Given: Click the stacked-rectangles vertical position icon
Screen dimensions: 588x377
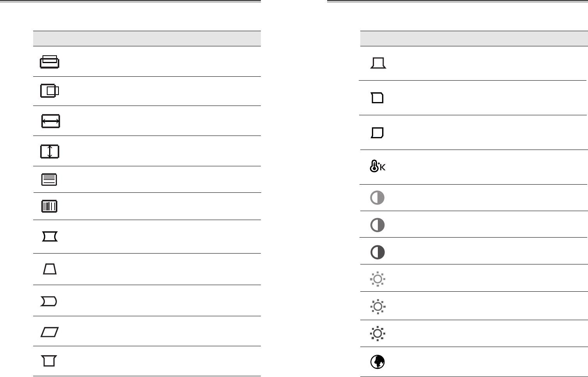Looking at the screenshot, I should pos(50,62).
